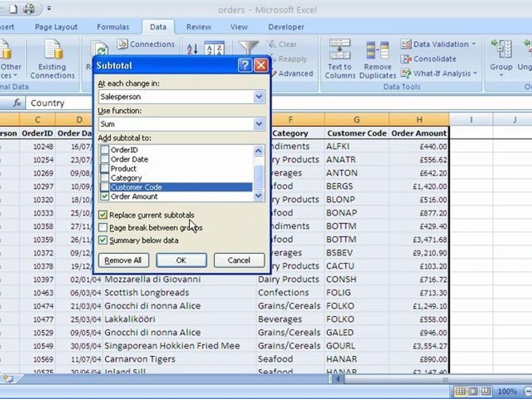Click the insert function fx icon
The height and width of the screenshot is (399, 532).
[17, 103]
